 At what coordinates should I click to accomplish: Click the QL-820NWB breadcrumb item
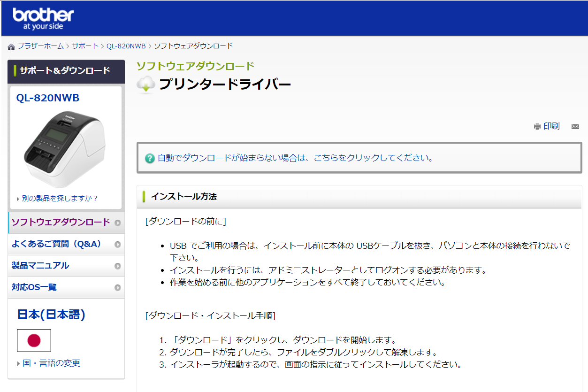click(127, 46)
